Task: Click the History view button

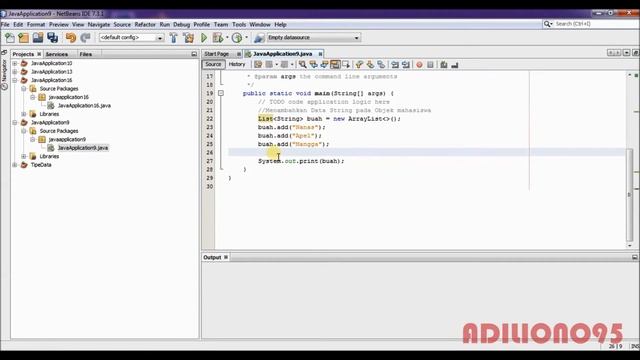Action: pyautogui.click(x=237, y=64)
